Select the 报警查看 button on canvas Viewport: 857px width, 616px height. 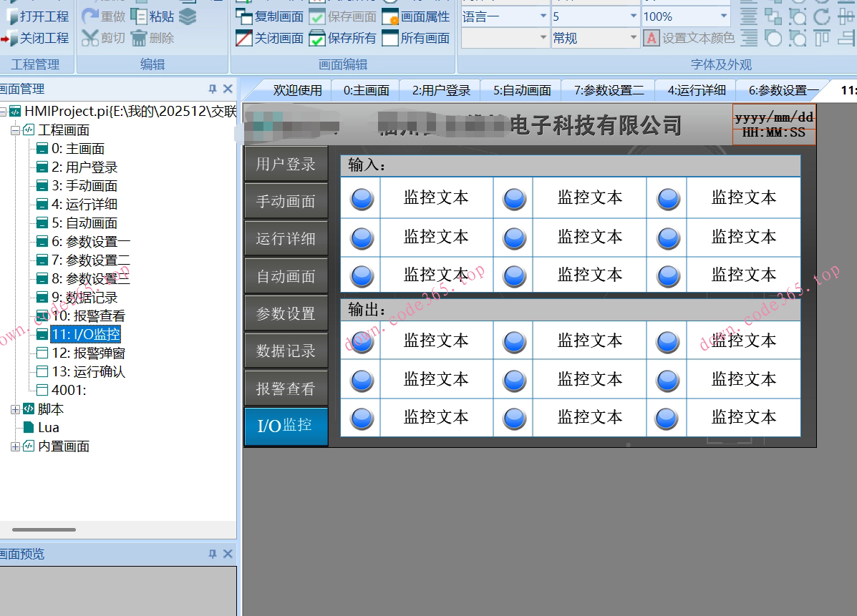[x=286, y=388]
